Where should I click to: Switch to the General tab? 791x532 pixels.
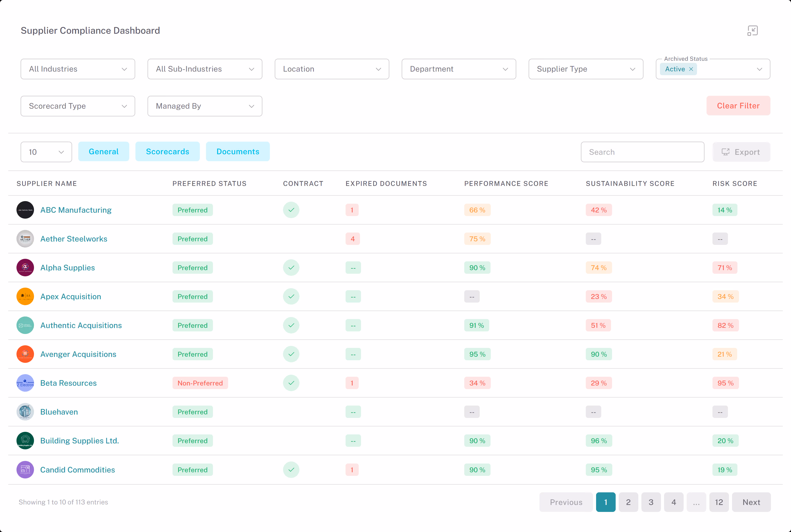point(104,152)
